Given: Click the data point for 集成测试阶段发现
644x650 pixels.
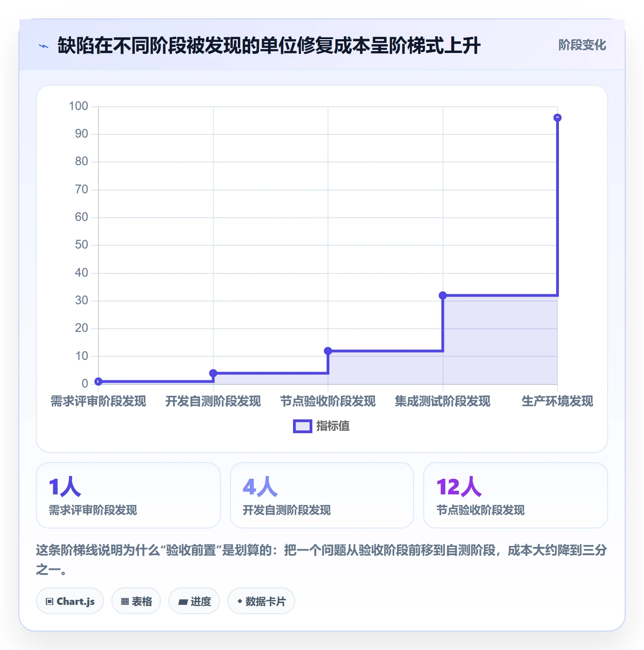Looking at the screenshot, I should [x=443, y=296].
